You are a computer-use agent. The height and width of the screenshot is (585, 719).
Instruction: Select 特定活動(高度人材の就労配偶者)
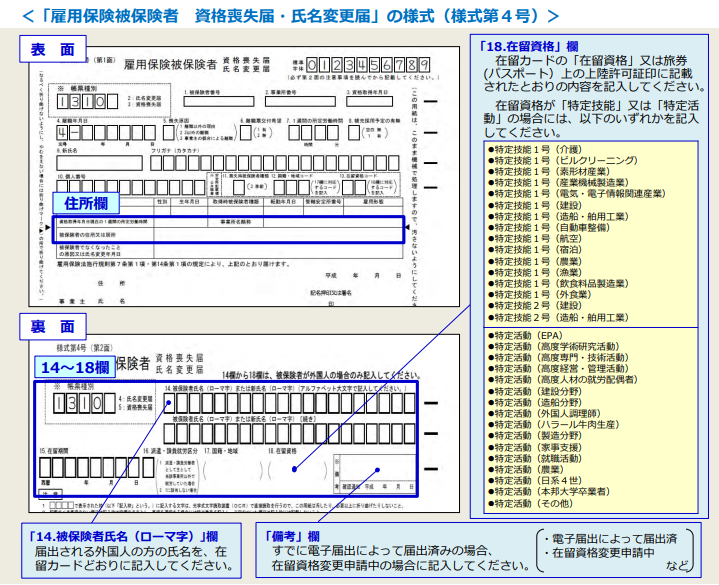point(563,379)
